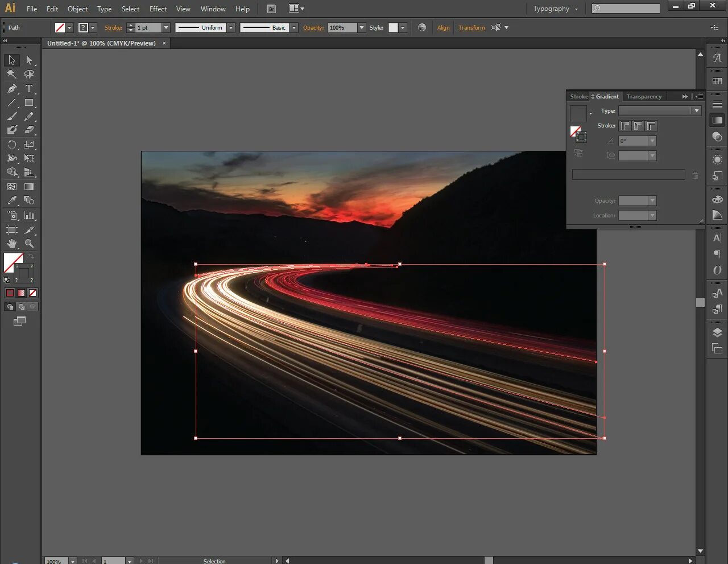Image resolution: width=728 pixels, height=564 pixels.
Task: Click the Recolor Artwork wheel icon
Action: [x=422, y=27]
